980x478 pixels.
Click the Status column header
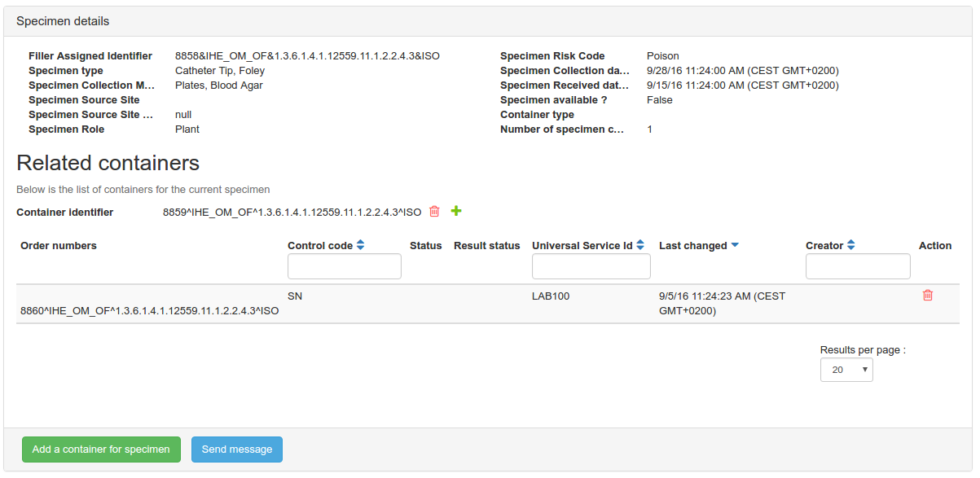point(425,246)
